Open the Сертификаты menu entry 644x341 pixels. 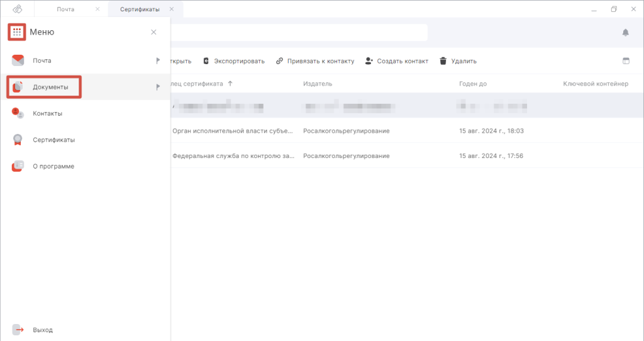[86, 140]
